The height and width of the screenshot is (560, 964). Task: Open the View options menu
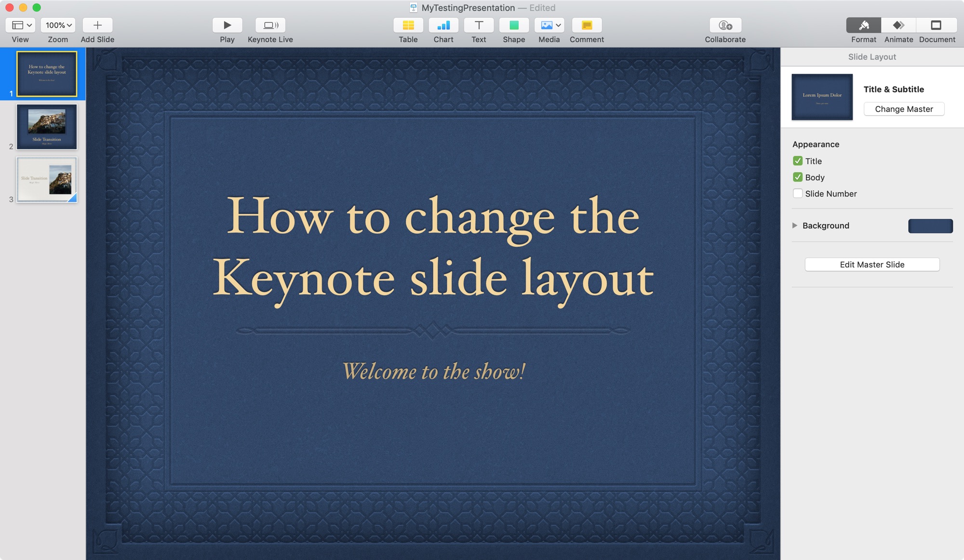[x=20, y=25]
